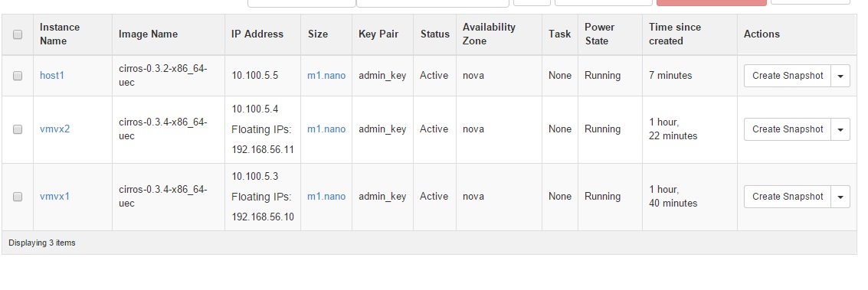Open m1.nano size link for vmvx2
868x290 pixels.
[326, 129]
